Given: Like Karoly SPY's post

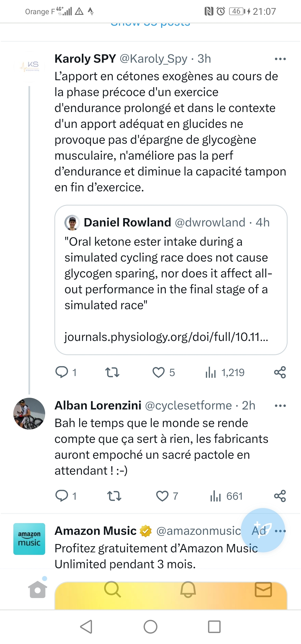Looking at the screenshot, I should point(159,372).
